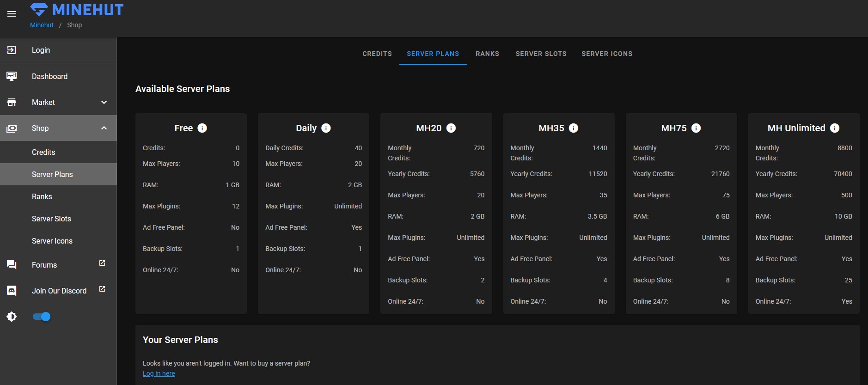Screen dimensions: 868x385
Task: Open Join Our Discord external link
Action: pos(59,291)
